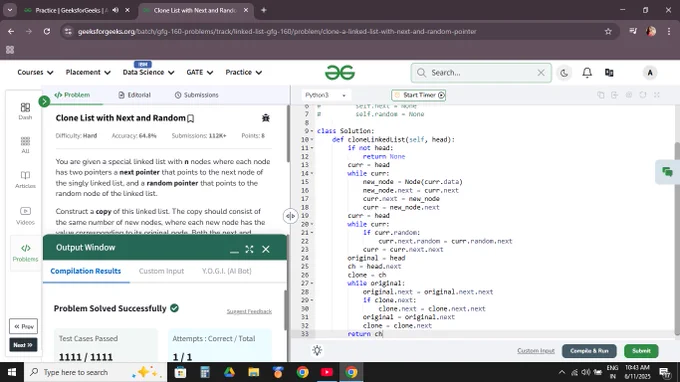Click the GeeksforGeeks logo

pyautogui.click(x=340, y=72)
